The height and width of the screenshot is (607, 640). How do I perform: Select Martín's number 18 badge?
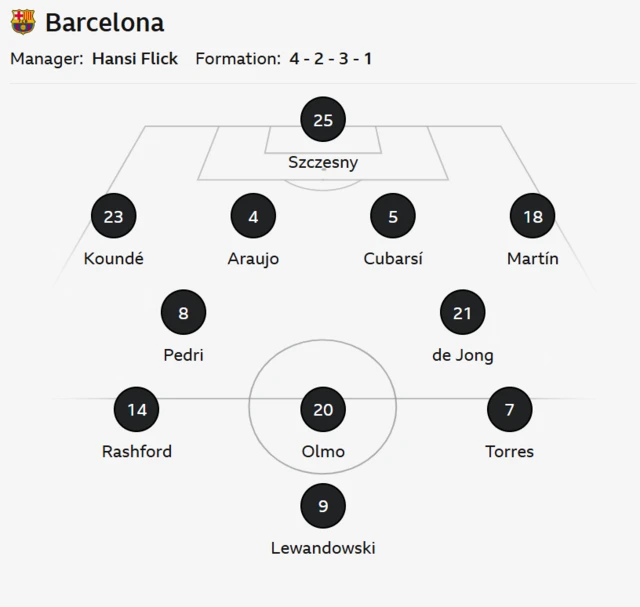pyautogui.click(x=532, y=217)
